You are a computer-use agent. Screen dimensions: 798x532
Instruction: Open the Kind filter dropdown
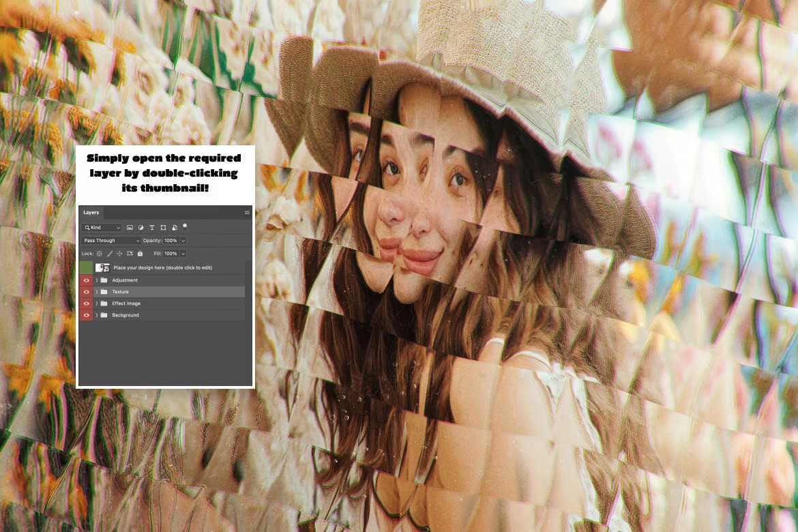click(101, 227)
